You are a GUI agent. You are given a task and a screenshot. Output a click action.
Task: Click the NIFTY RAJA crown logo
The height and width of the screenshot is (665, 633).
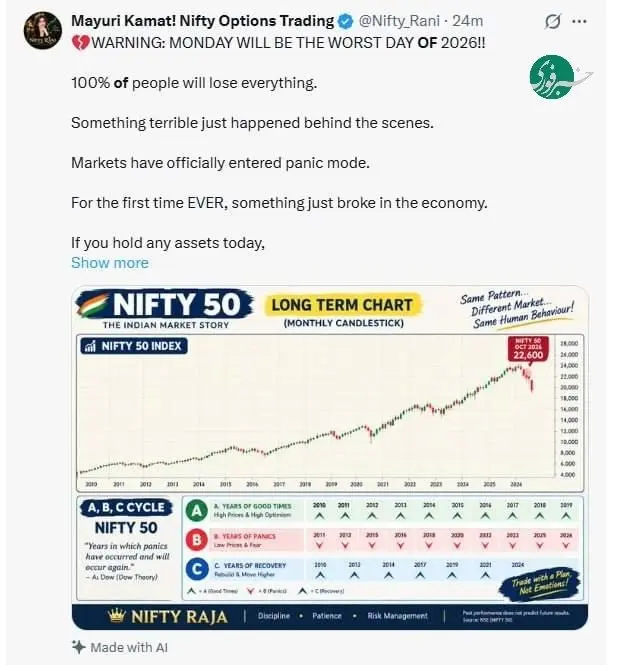(168, 616)
